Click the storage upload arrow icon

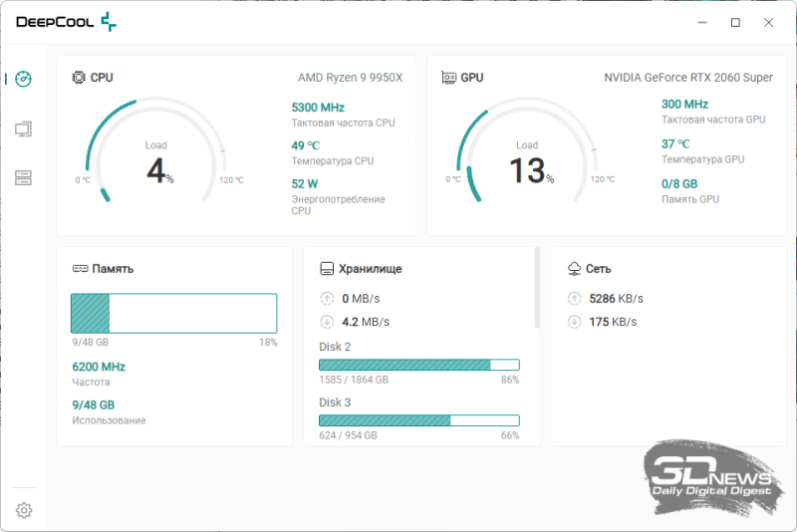click(327, 298)
